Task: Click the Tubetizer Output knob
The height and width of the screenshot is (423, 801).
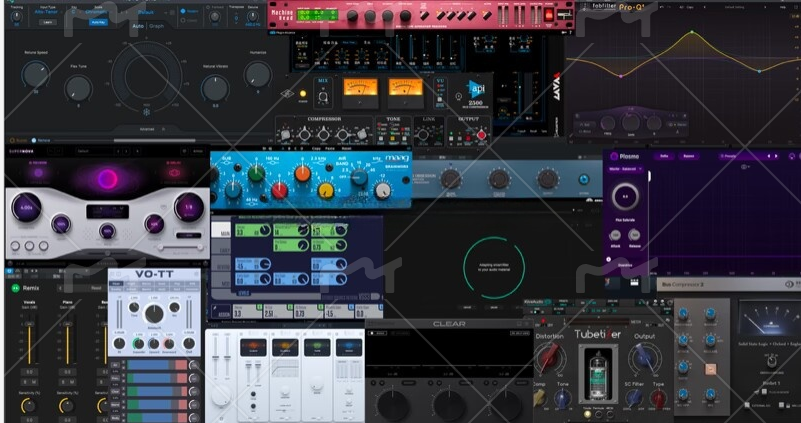Action: tap(645, 357)
